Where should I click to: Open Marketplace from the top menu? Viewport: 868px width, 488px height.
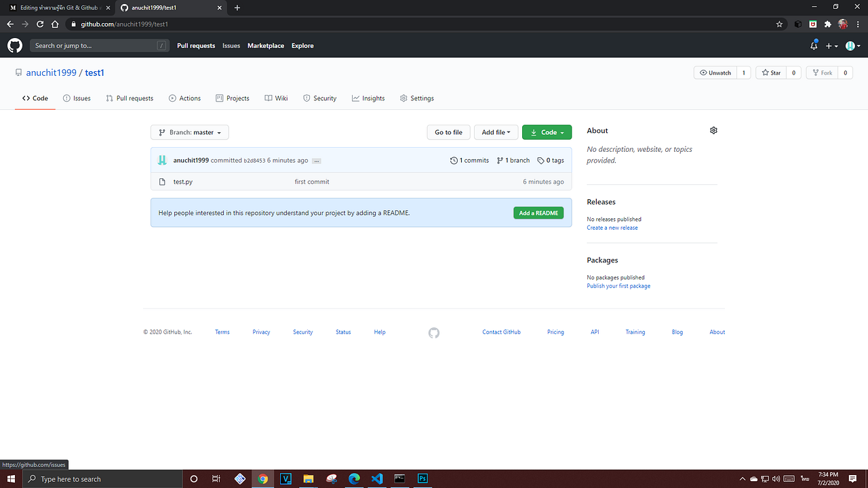265,45
